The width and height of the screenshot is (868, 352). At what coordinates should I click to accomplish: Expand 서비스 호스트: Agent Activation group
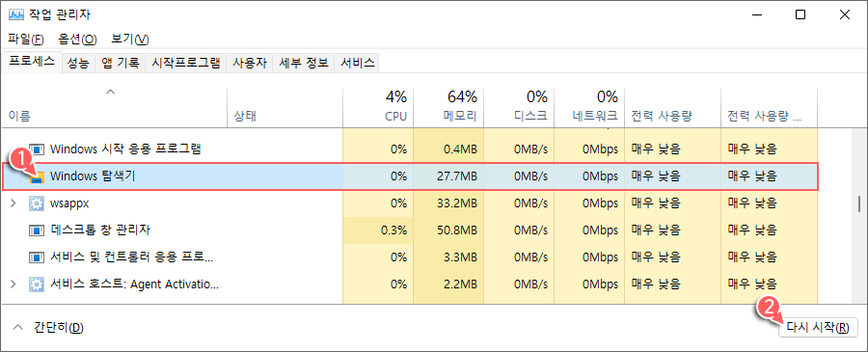coord(14,284)
